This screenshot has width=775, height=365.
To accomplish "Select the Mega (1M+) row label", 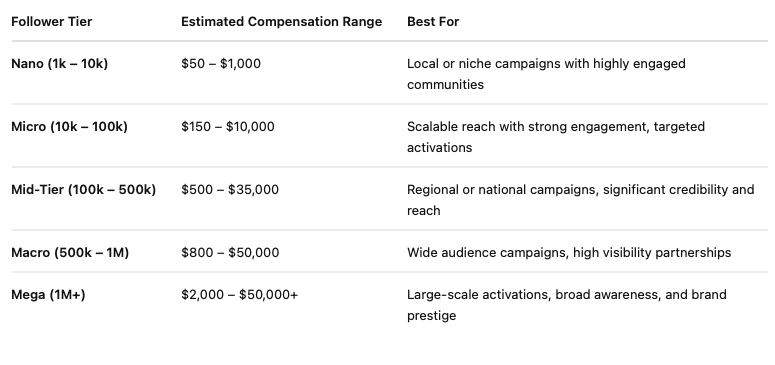I will (x=48, y=295).
